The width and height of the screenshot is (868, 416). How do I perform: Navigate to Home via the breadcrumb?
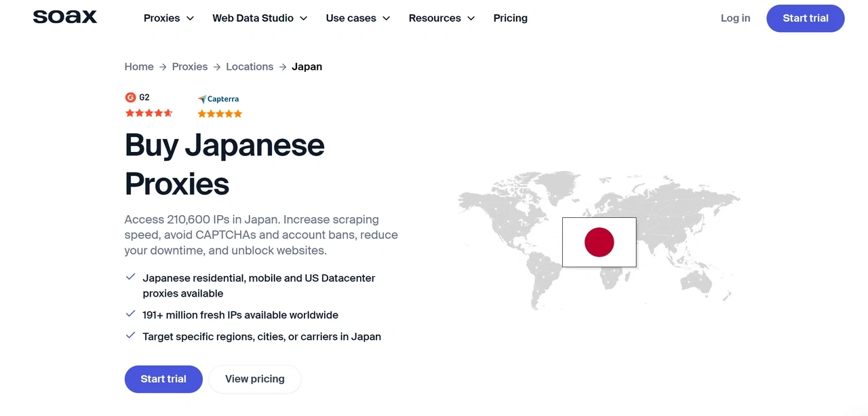point(139,67)
